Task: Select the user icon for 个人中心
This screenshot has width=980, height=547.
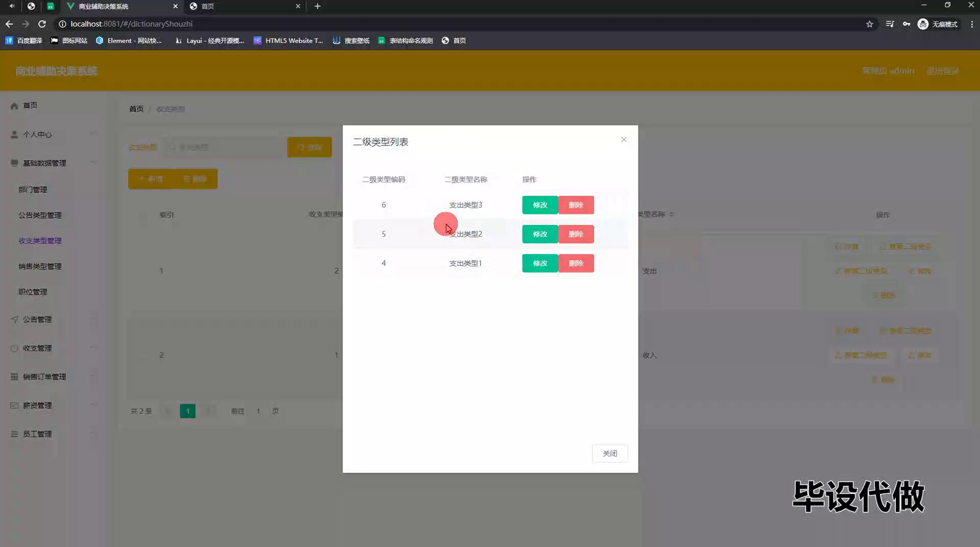Action: click(x=14, y=135)
